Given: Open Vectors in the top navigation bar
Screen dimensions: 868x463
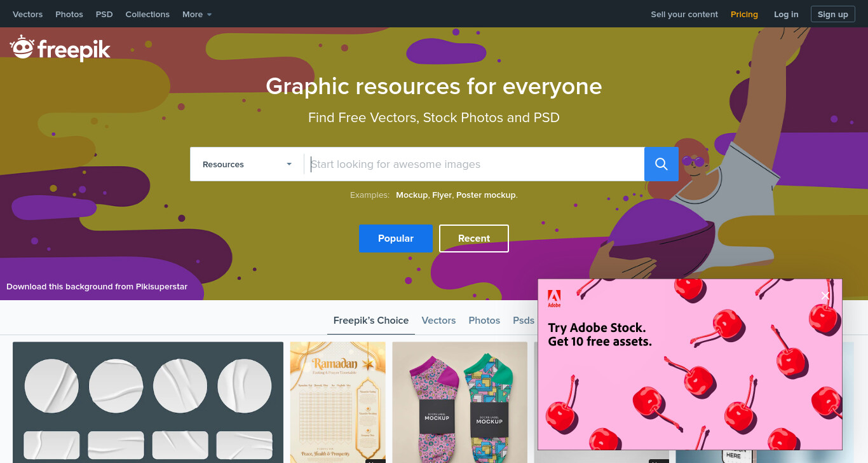Looking at the screenshot, I should point(27,14).
